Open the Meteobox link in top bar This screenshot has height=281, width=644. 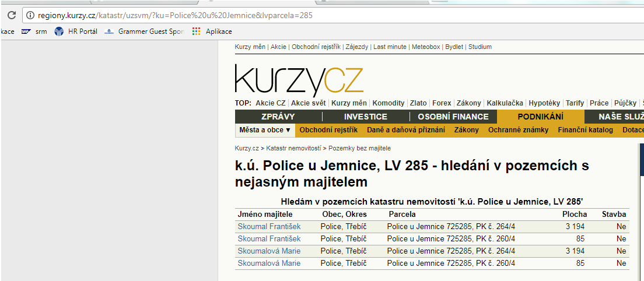click(426, 47)
